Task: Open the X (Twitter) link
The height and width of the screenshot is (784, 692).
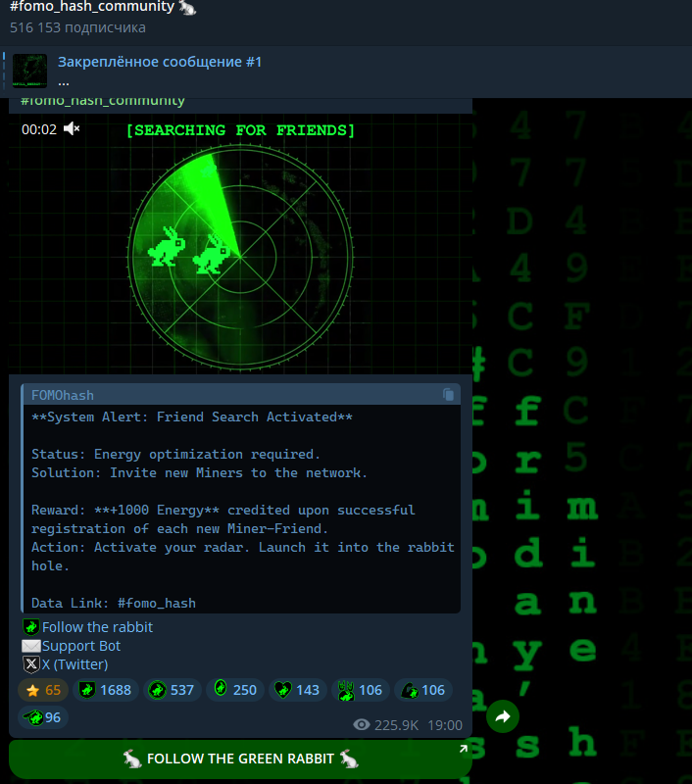Action: point(74,664)
